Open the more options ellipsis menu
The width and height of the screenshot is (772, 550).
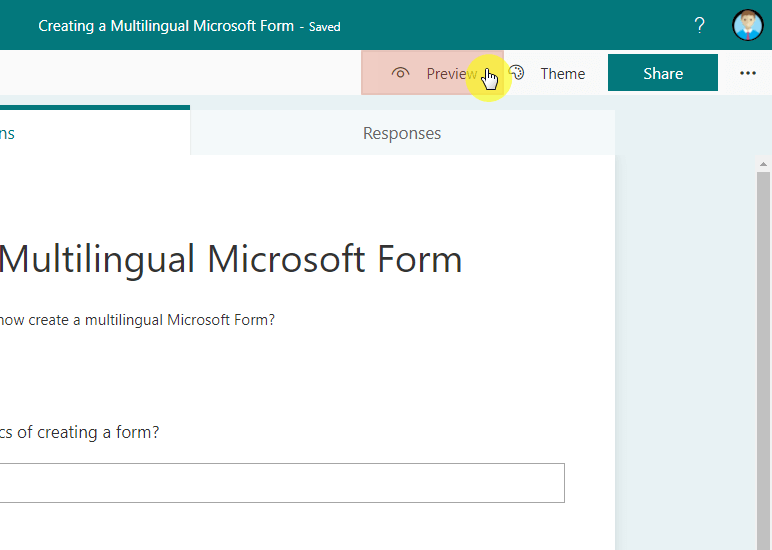(x=747, y=73)
